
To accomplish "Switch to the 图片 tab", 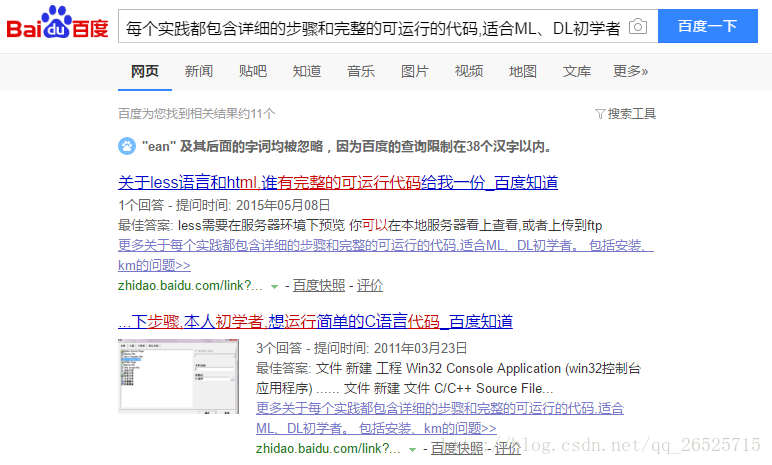I will tap(415, 71).
